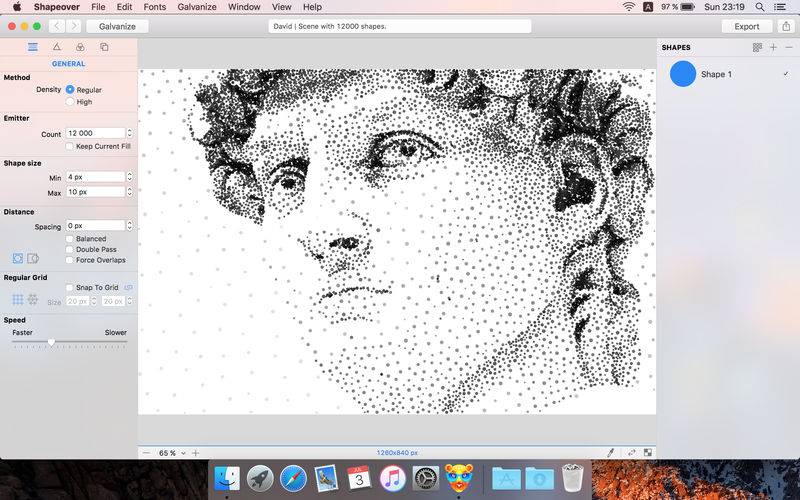Open the File menu

(98, 7)
